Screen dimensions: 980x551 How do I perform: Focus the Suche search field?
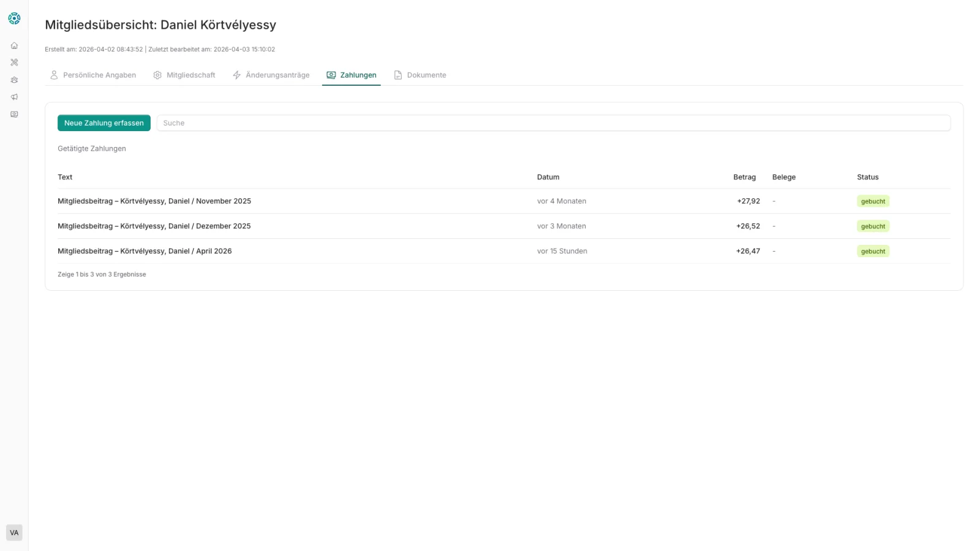[553, 123]
